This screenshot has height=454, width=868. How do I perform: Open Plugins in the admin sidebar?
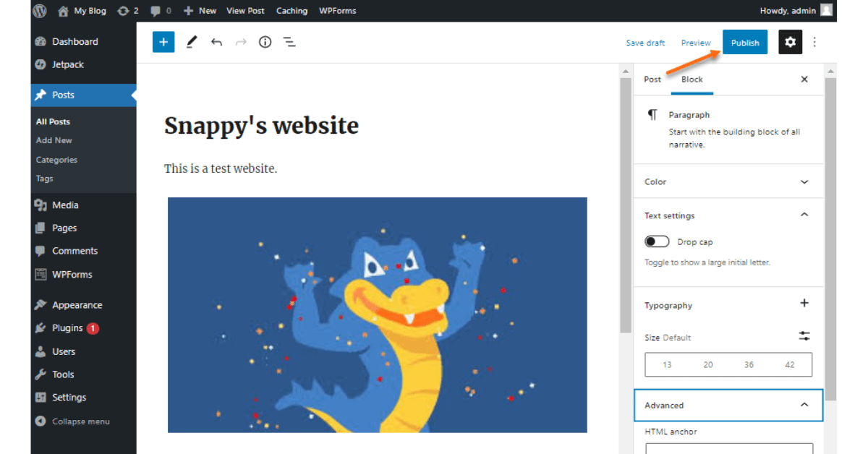click(x=67, y=328)
